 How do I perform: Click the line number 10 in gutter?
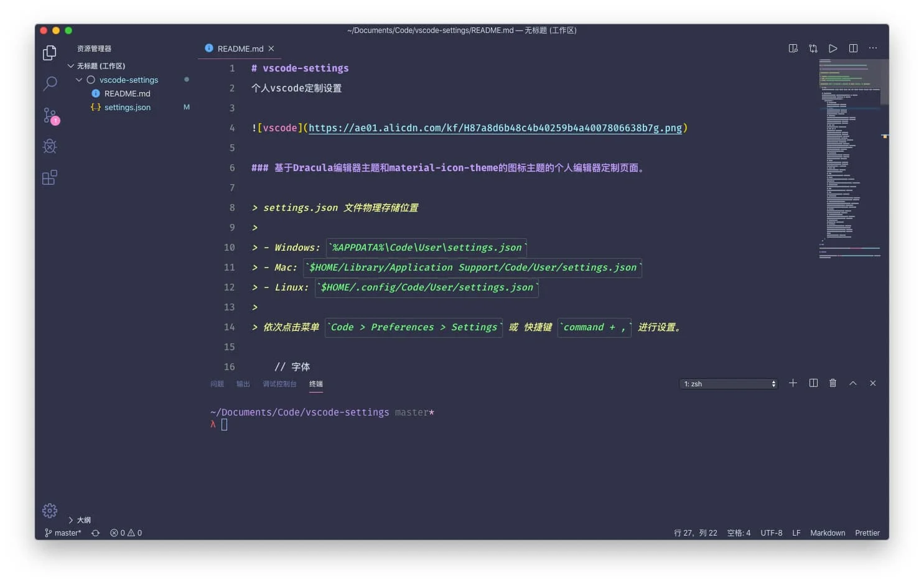pos(230,248)
